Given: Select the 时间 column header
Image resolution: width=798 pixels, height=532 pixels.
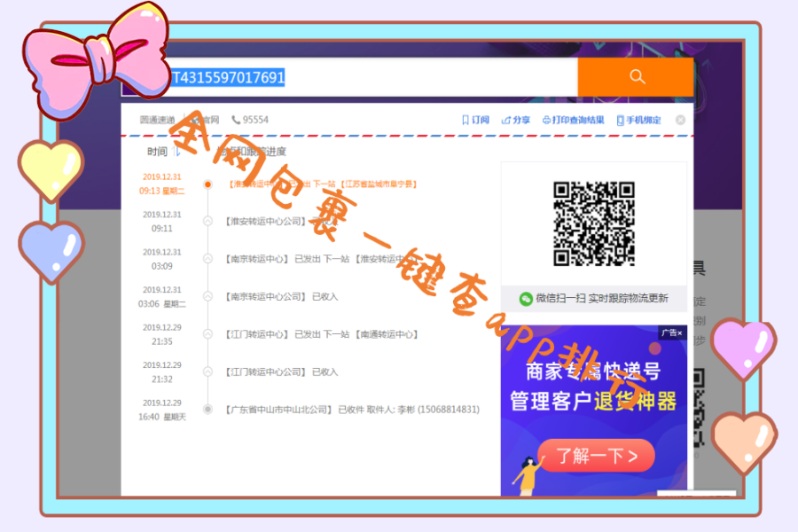Looking at the screenshot, I should click(x=156, y=152).
